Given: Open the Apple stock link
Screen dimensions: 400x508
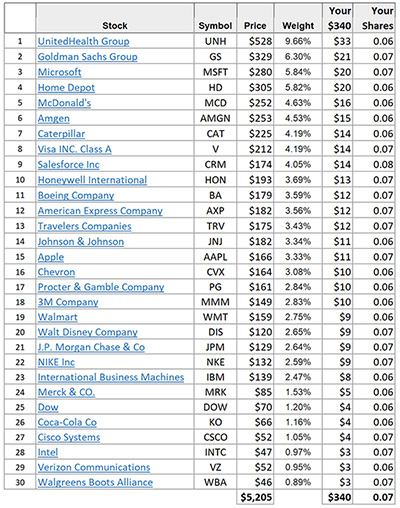Looking at the screenshot, I should coord(51,257).
